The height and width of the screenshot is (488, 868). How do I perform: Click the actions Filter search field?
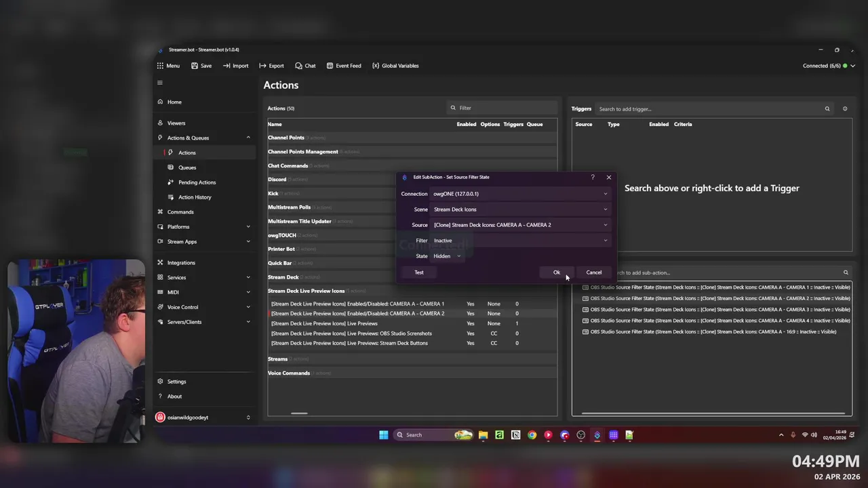tap(502, 108)
